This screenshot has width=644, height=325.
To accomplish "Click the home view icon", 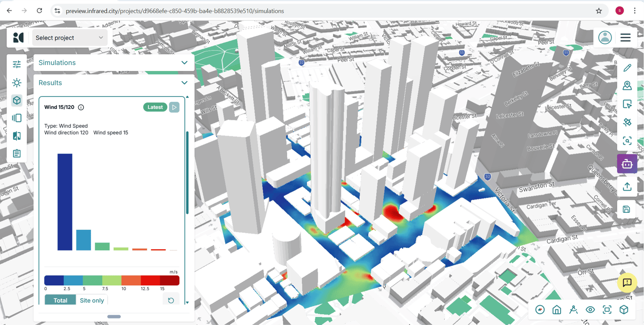I will [557, 309].
